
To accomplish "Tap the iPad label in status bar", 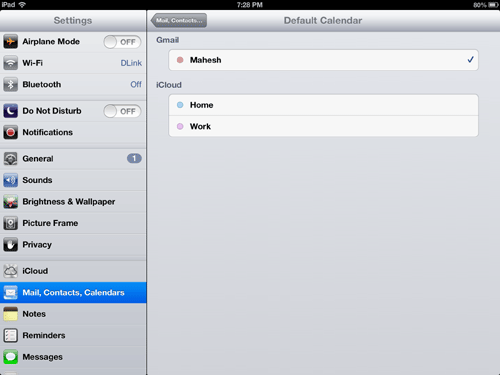I will click(8, 5).
